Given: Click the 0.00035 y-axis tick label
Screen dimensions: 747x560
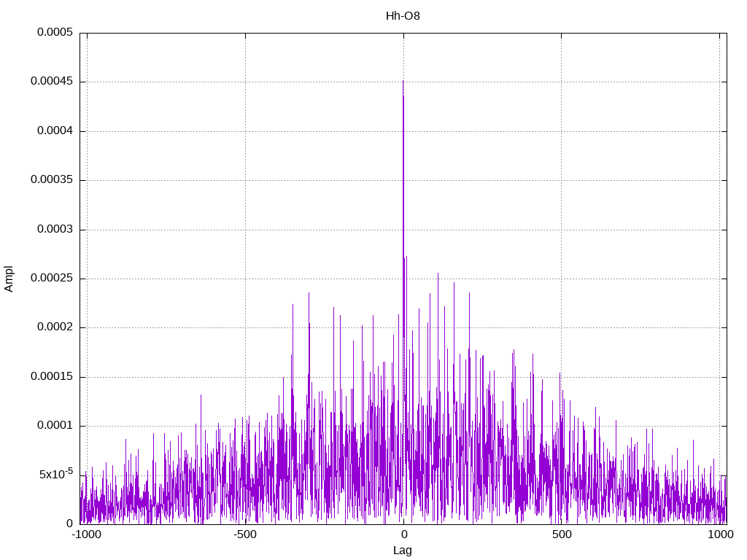Looking at the screenshot, I should [52, 179].
